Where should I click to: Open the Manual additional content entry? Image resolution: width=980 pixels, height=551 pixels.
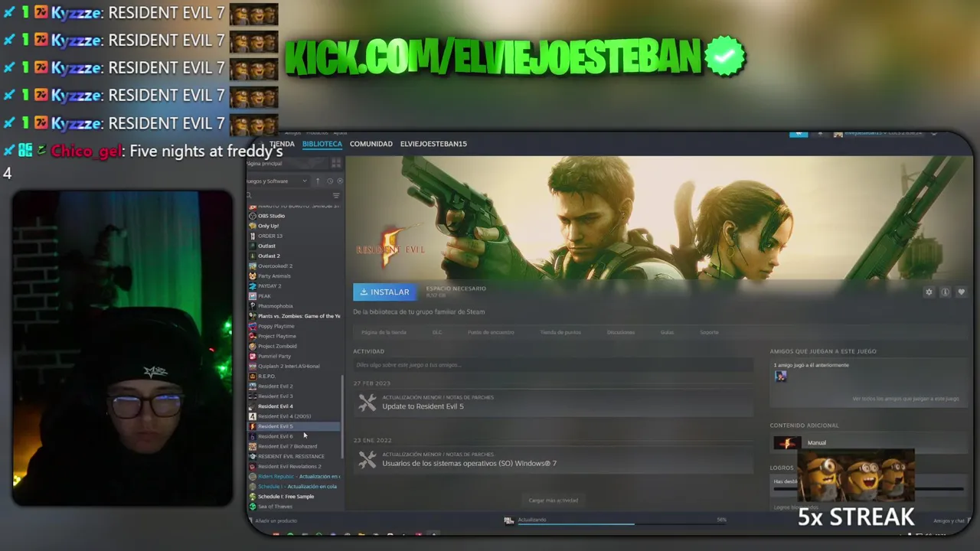(x=816, y=442)
